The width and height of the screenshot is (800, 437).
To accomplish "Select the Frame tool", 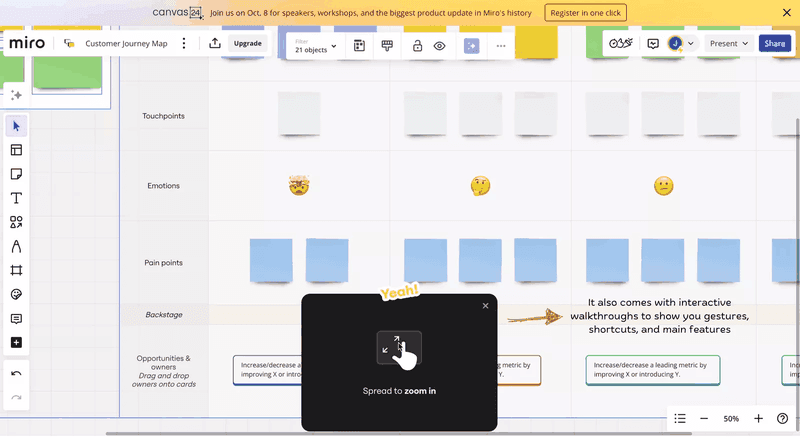I will point(16,271).
